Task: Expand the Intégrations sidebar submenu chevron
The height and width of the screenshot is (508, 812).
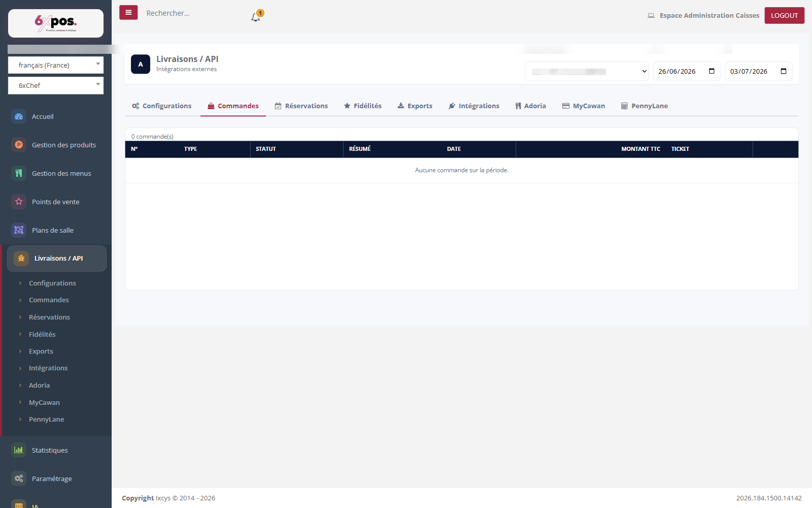Action: 20,368
